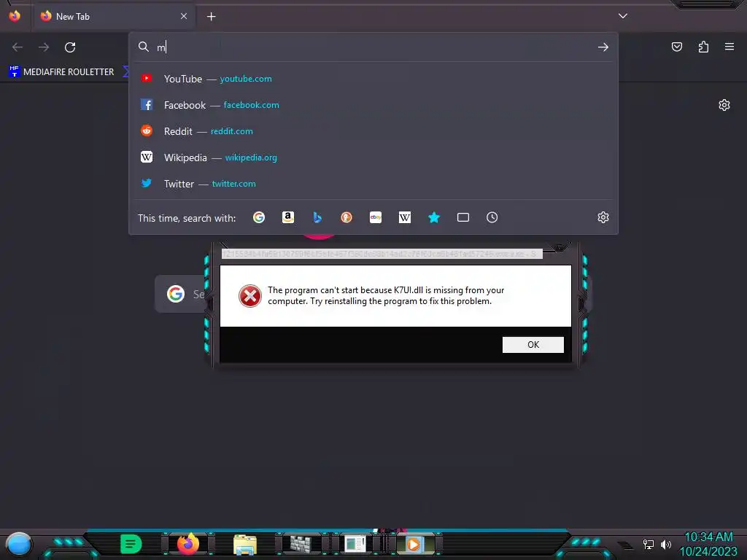The height and width of the screenshot is (560, 747).
Task: Open the green notes app in the taskbar
Action: tap(131, 544)
